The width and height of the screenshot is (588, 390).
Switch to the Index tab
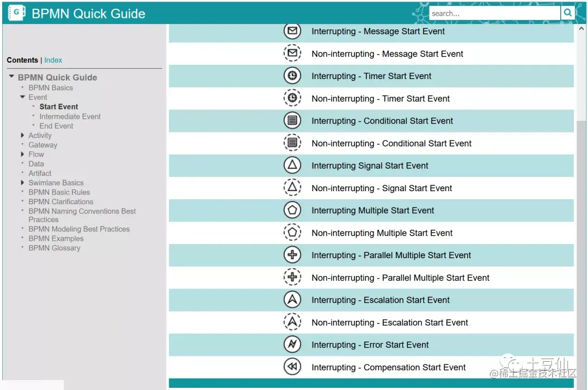click(53, 60)
